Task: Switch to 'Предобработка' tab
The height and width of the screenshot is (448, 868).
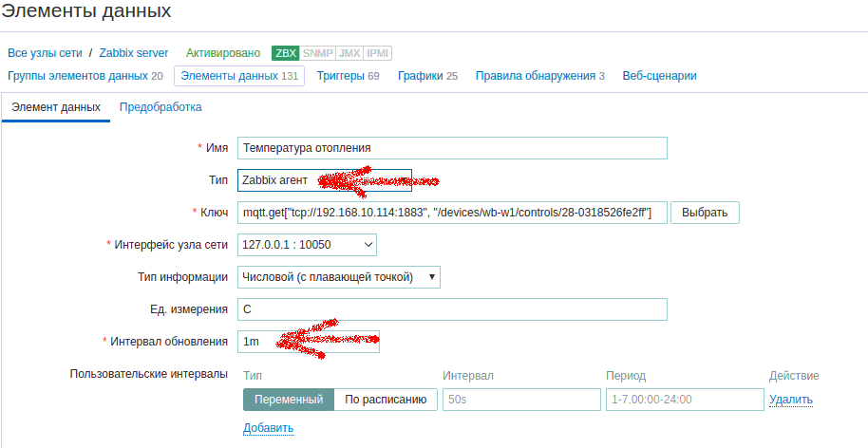Action: point(160,107)
